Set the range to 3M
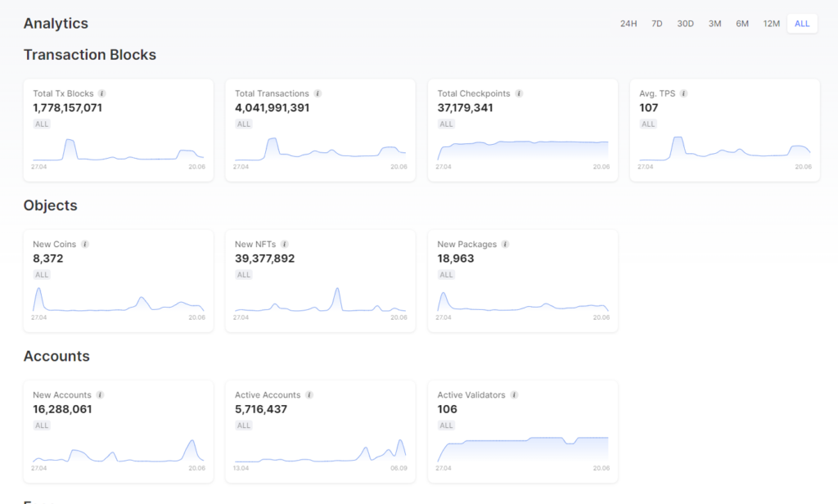The image size is (838, 504). [x=715, y=24]
